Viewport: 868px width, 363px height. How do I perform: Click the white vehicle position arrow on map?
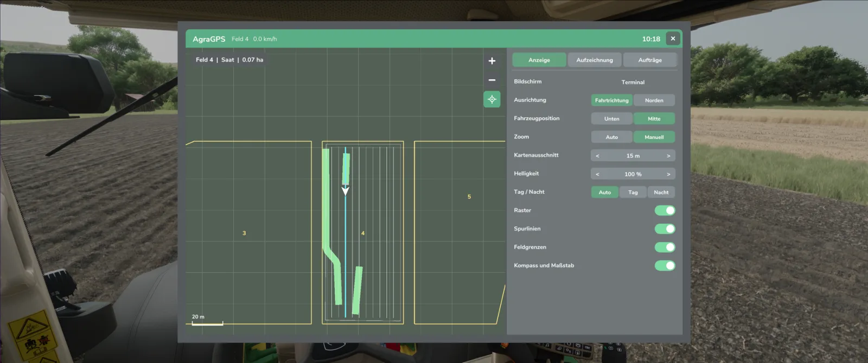[x=345, y=190]
